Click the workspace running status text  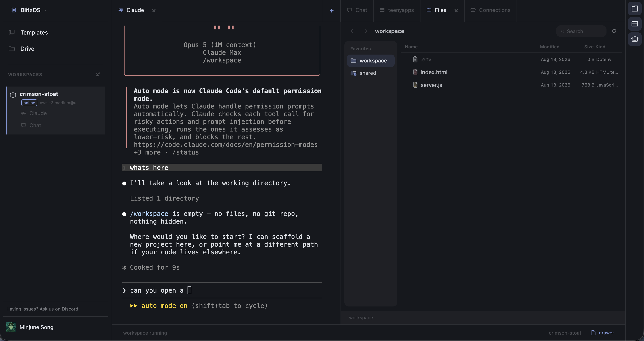[145, 333]
